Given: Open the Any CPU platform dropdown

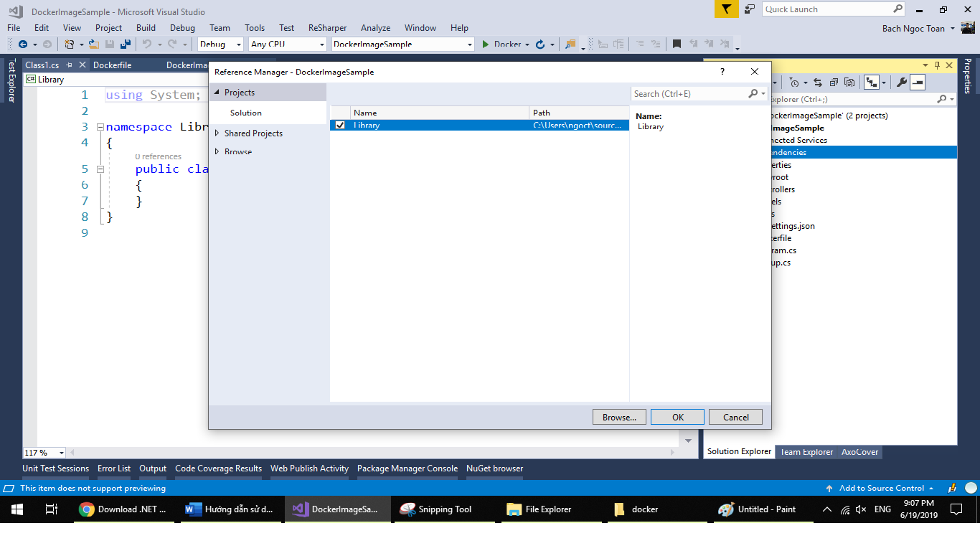Looking at the screenshot, I should (288, 44).
